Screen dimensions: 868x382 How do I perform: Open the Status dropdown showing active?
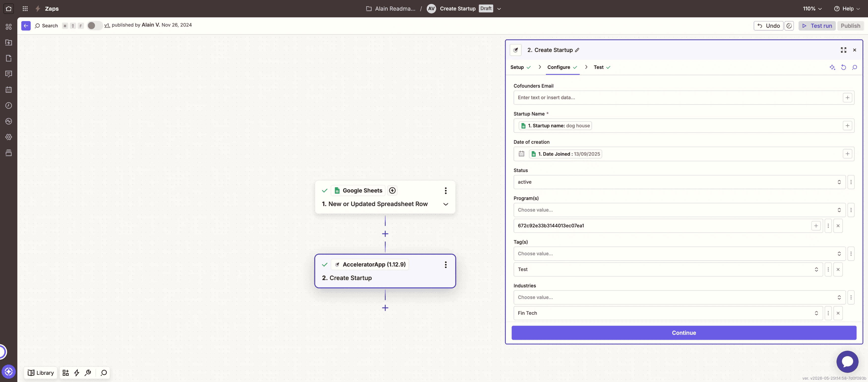coord(679,182)
